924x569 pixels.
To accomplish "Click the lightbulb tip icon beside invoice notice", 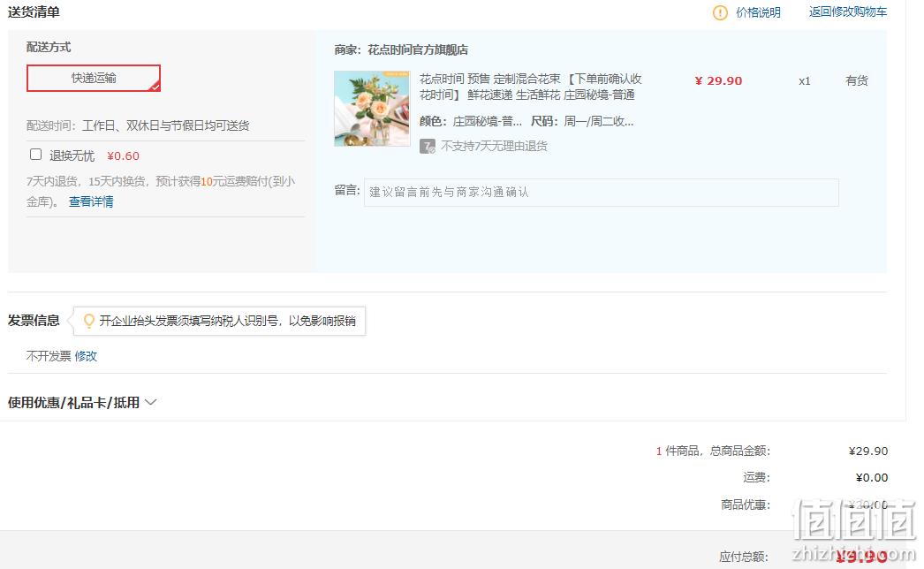I will pos(88,321).
